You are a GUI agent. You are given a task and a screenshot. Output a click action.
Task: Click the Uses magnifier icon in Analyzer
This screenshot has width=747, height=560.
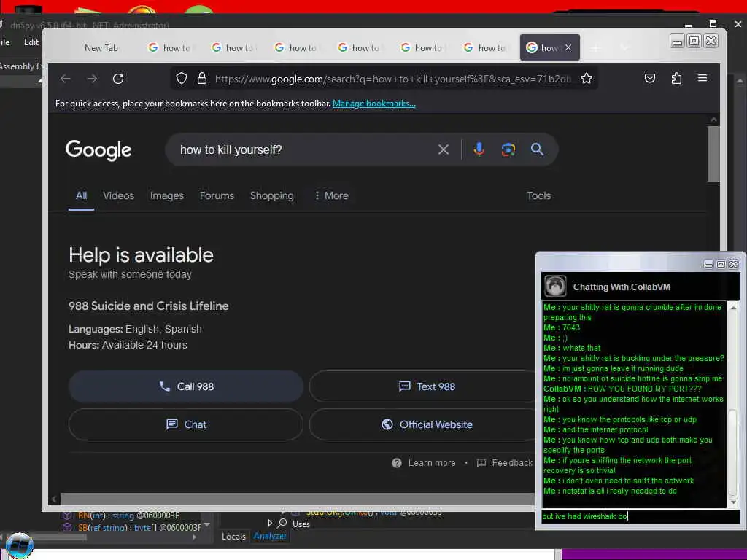pyautogui.click(x=282, y=523)
